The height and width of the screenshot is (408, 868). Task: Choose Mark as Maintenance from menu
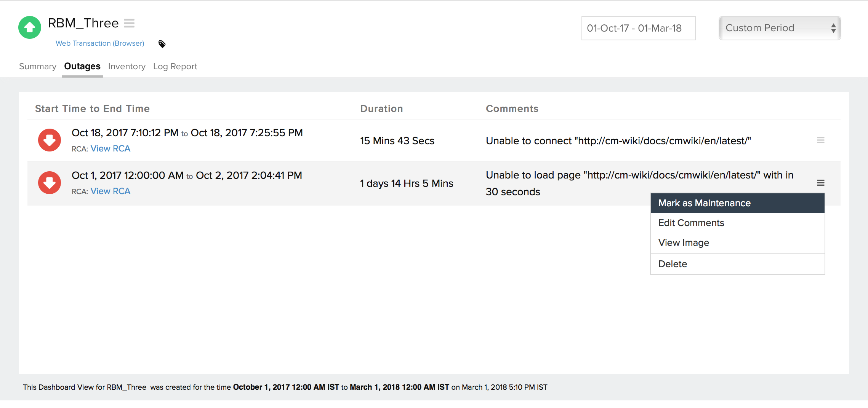pyautogui.click(x=705, y=203)
